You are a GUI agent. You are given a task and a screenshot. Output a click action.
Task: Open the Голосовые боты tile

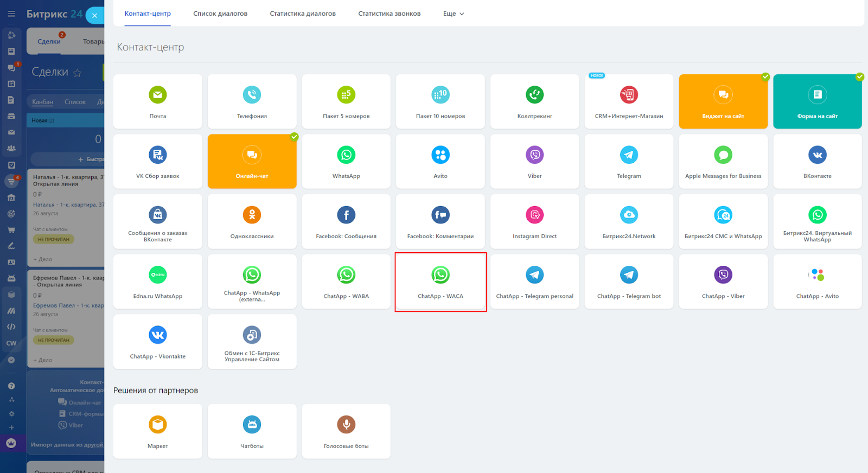click(346, 431)
